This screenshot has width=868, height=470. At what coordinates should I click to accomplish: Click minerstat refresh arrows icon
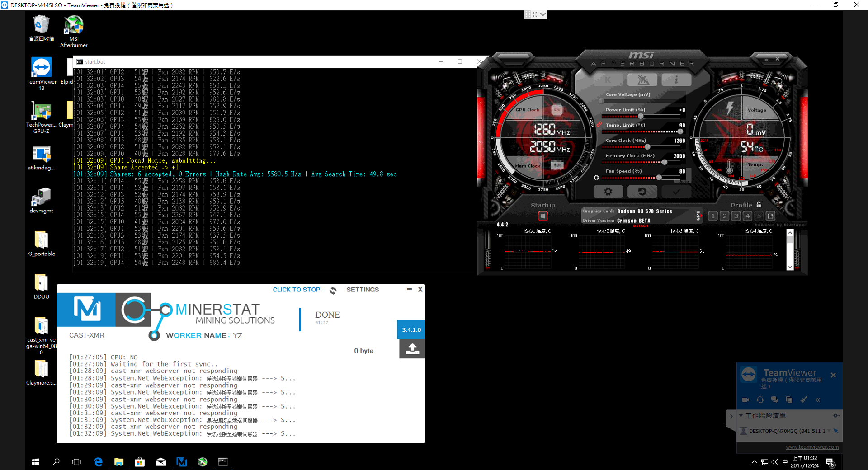(333, 290)
